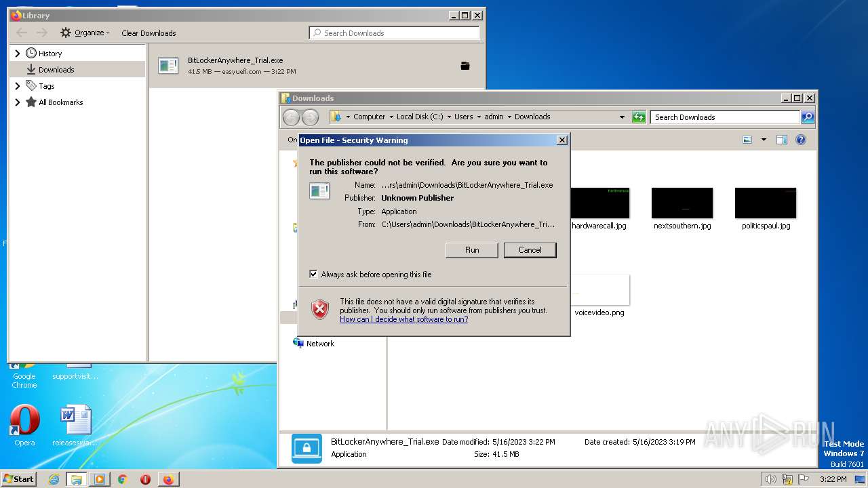Viewport: 868px width, 488px height.
Task: Open address bar history dropdown arrow
Action: [622, 117]
